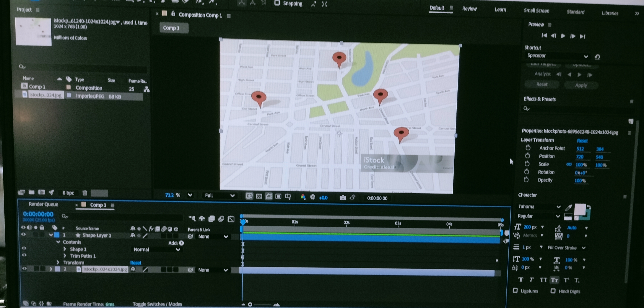644x308 pixels.
Task: Expand the Trim Paths 1 property
Action: 65,256
